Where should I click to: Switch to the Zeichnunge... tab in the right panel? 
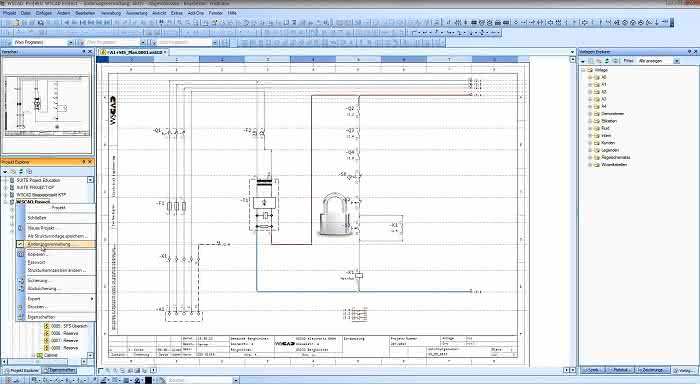coord(653,370)
